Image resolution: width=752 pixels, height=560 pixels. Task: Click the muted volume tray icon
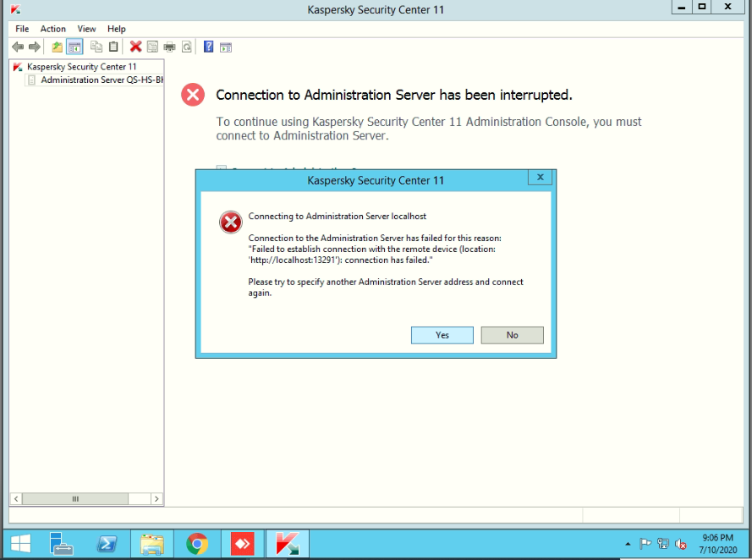[x=680, y=544]
